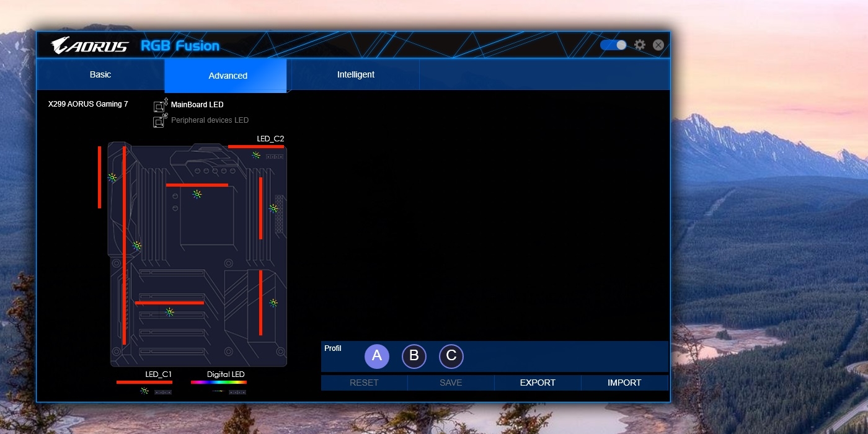Image resolution: width=868 pixels, height=434 pixels.
Task: Toggle the RGB Fusion master on/off switch
Action: tap(613, 45)
